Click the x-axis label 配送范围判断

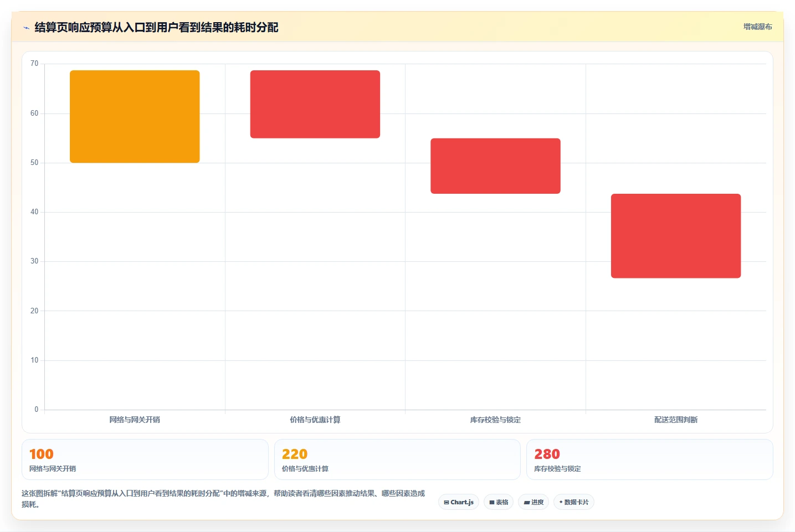click(676, 420)
